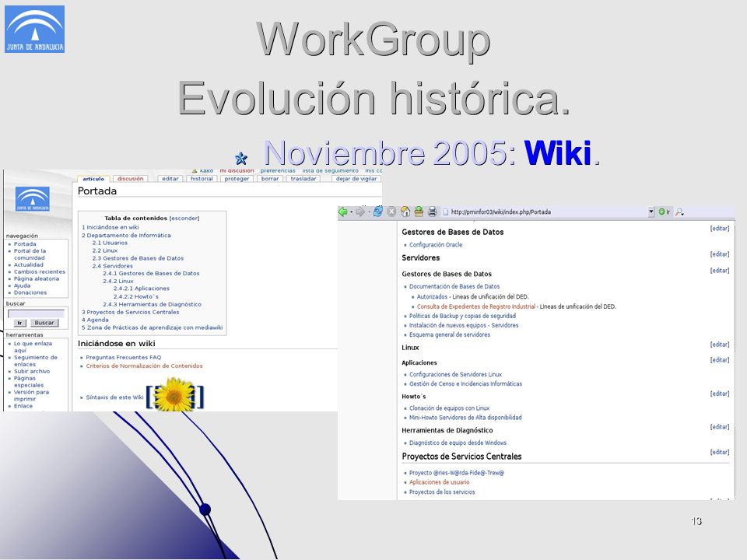This screenshot has width=747, height=560.
Task: Click the sunflower MediaWiki logo
Action: [x=175, y=395]
